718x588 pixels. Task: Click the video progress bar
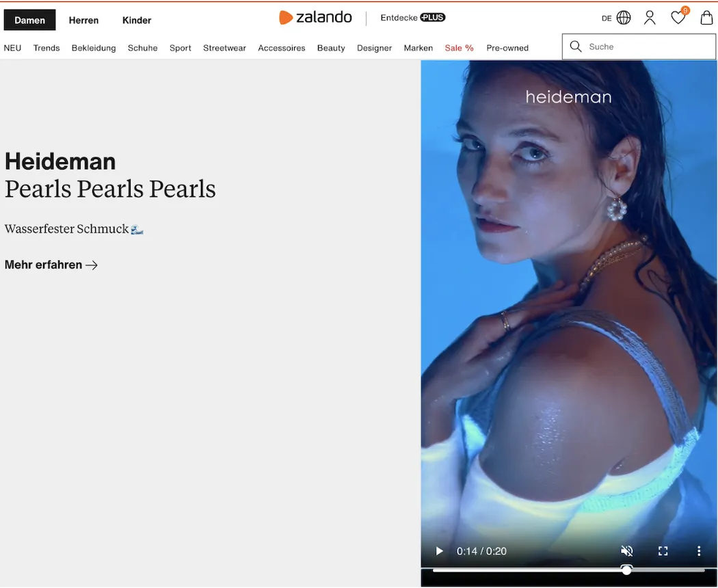[568, 570]
